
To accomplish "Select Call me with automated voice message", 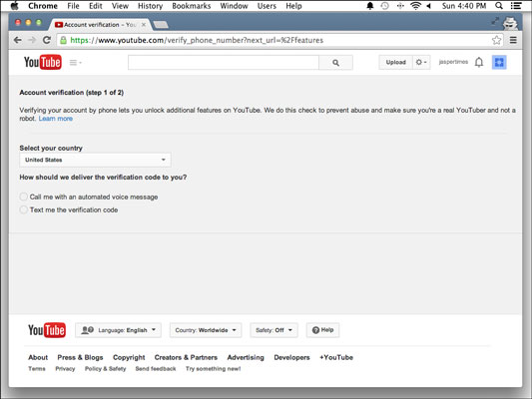I will coord(23,197).
